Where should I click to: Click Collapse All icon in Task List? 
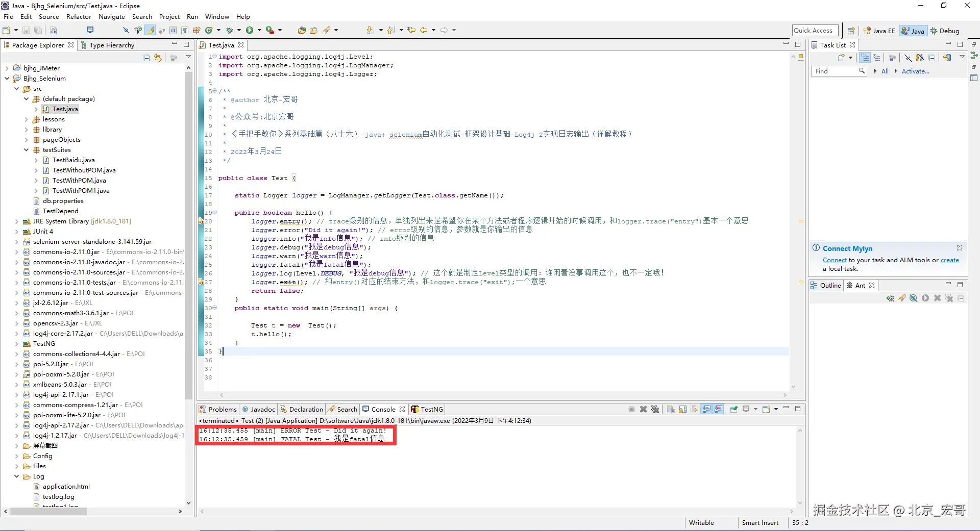[932, 58]
